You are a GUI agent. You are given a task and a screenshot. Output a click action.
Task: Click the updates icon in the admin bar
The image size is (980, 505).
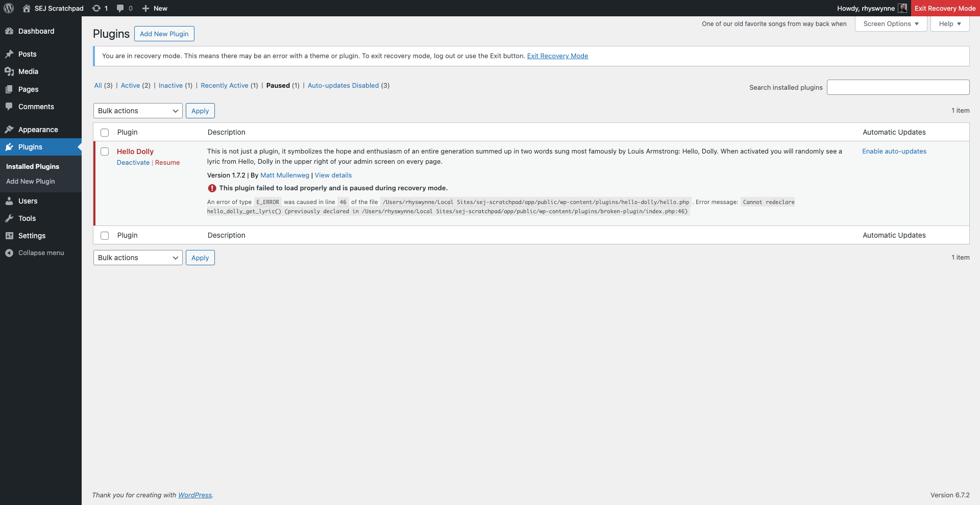(97, 8)
